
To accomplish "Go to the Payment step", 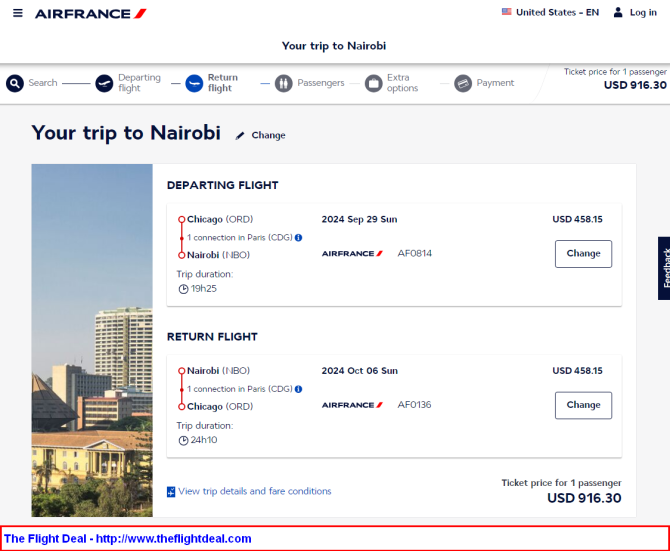I will coord(484,83).
